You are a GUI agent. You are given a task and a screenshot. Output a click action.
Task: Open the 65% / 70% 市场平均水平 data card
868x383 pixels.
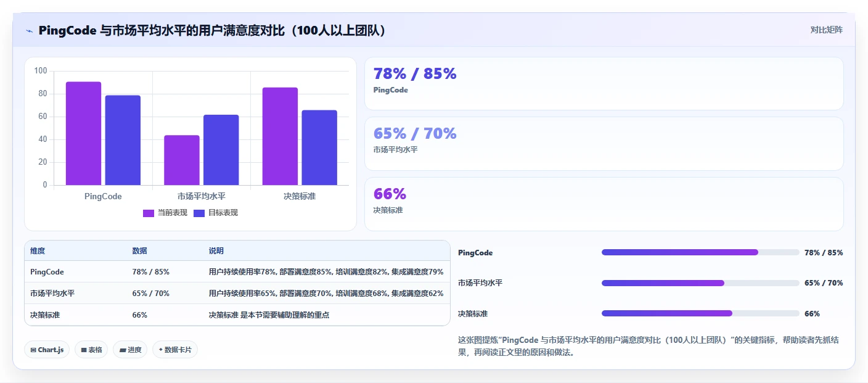coord(604,144)
